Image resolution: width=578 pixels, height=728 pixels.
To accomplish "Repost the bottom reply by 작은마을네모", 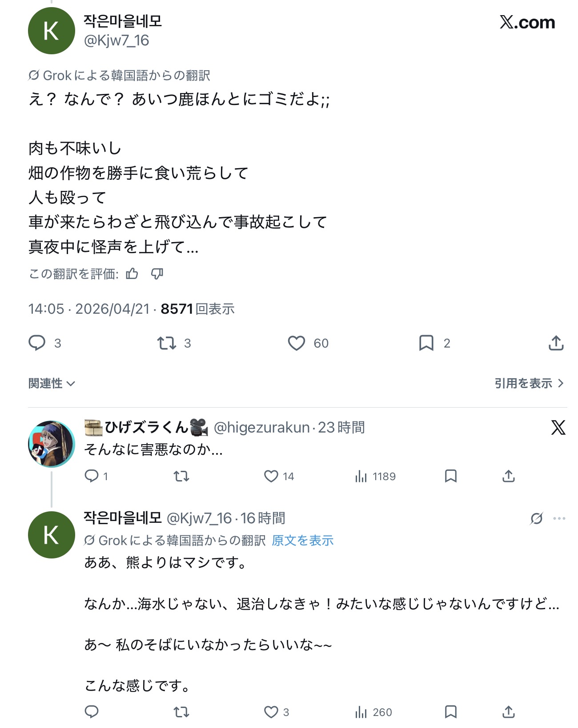I will [181, 712].
